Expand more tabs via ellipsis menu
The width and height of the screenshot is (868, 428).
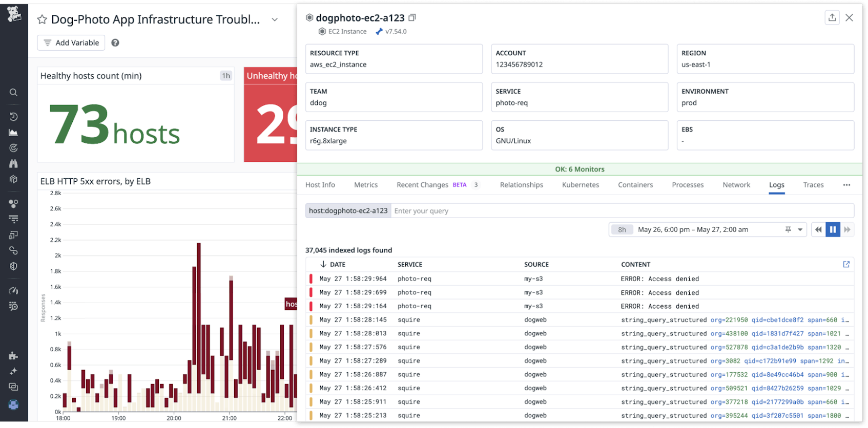(846, 185)
